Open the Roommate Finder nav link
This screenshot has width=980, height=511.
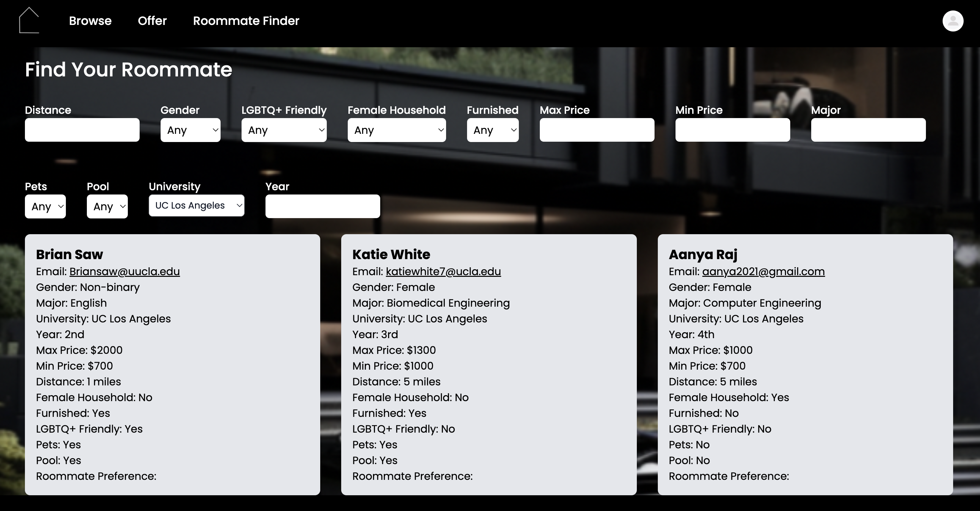tap(246, 21)
